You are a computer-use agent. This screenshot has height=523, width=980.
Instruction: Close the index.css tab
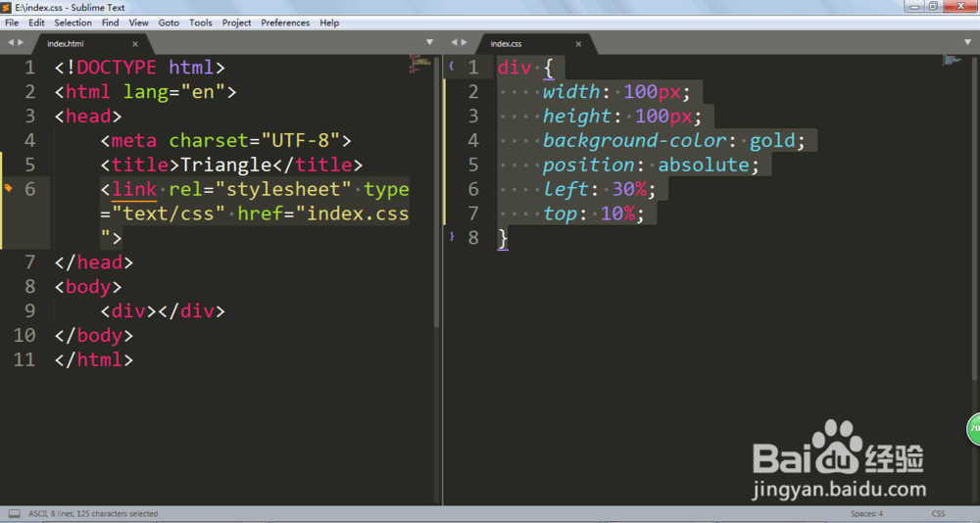(578, 44)
